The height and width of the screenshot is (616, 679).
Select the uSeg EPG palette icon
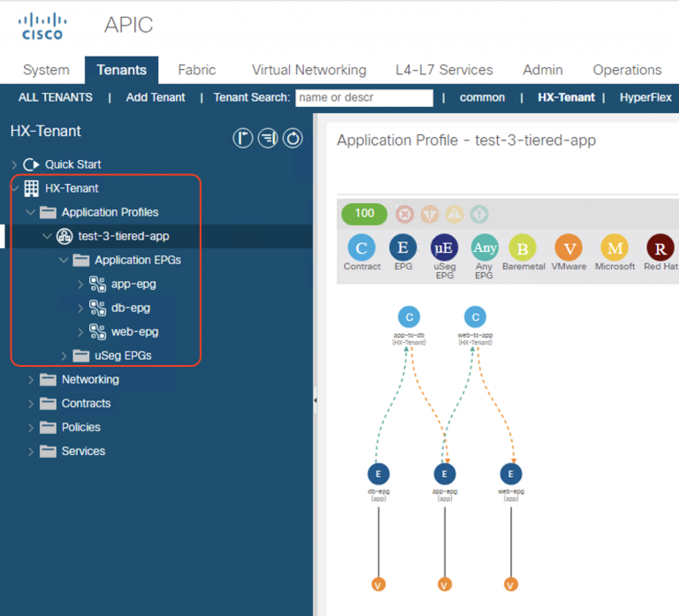coord(444,247)
